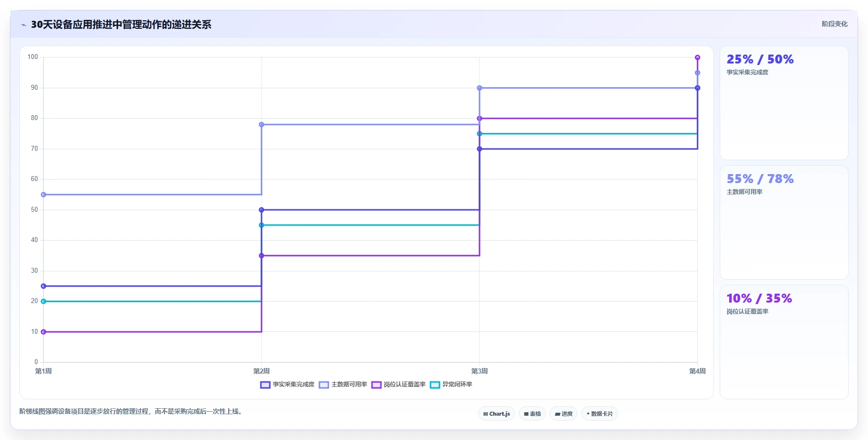Click the 异常闭环率 point at 45 in 第2周

pyautogui.click(x=261, y=225)
